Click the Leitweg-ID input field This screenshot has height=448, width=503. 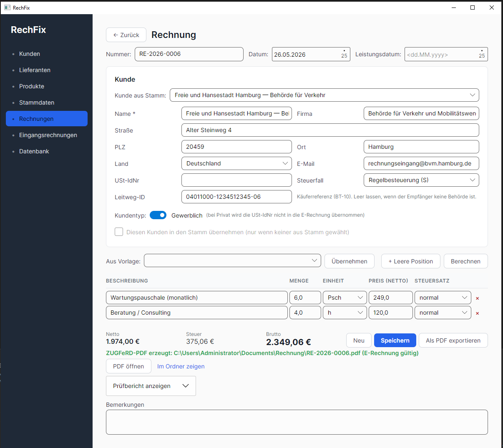(x=236, y=197)
